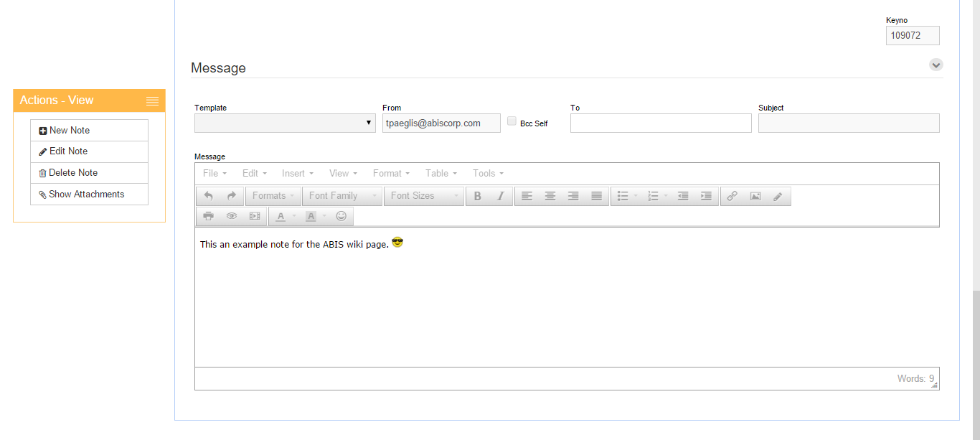
Task: Expand the Font Family dropdown
Action: tap(342, 196)
